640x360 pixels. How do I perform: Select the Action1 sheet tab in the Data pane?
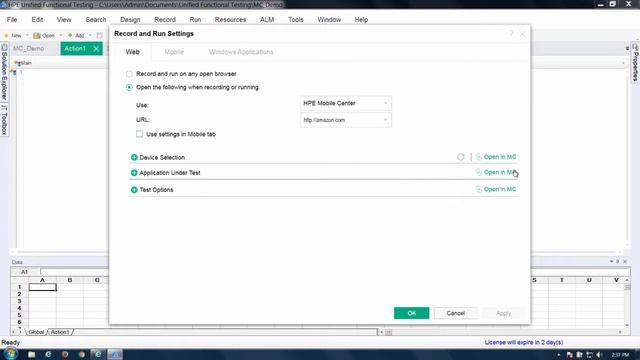(60, 332)
